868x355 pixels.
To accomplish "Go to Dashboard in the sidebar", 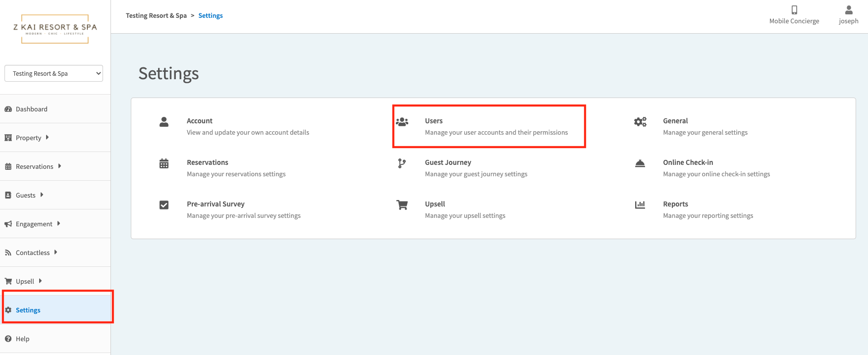I will (x=31, y=109).
